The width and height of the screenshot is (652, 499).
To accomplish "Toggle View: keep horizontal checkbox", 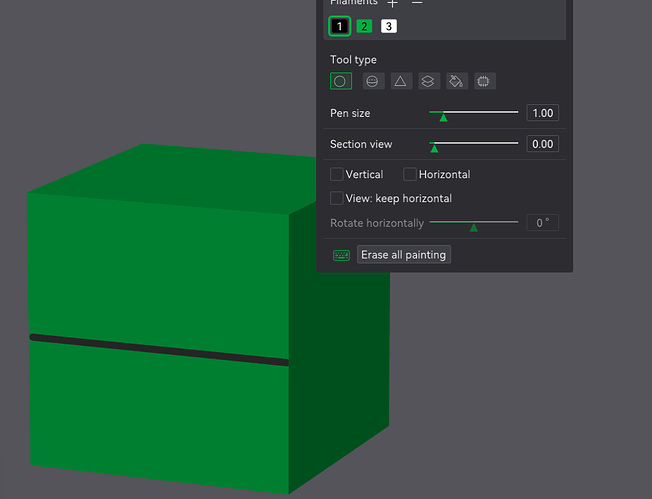I will click(336, 198).
